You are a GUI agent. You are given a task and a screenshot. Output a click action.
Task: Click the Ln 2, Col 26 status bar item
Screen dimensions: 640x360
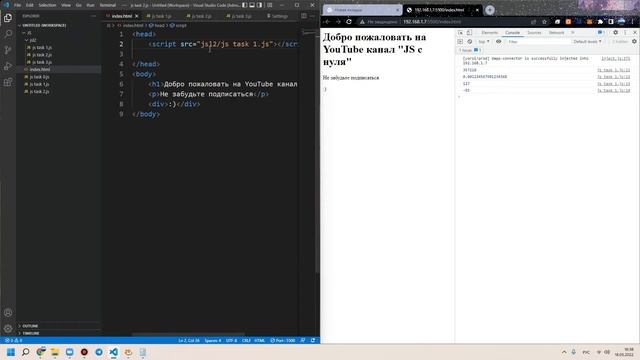(189, 340)
